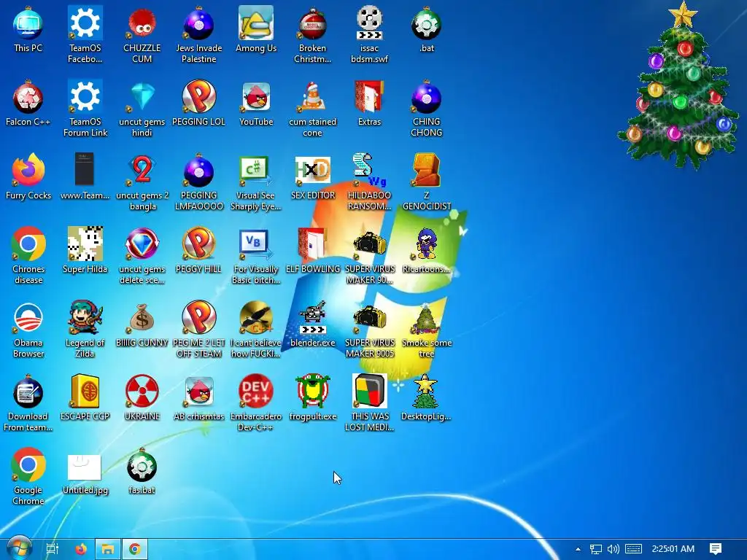Switch to Chrome in the taskbar
The image size is (747, 560).
click(135, 549)
